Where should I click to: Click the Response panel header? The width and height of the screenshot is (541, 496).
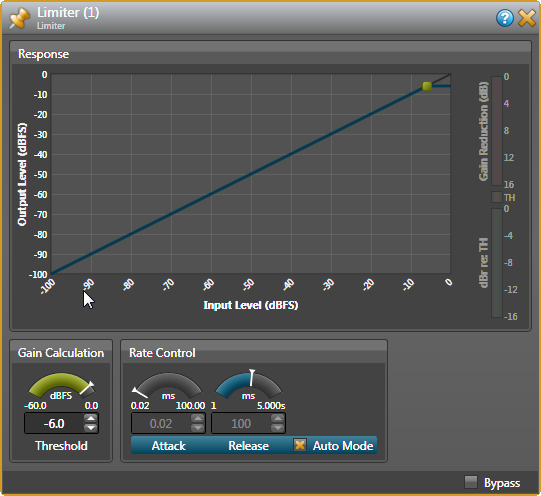pyautogui.click(x=270, y=54)
